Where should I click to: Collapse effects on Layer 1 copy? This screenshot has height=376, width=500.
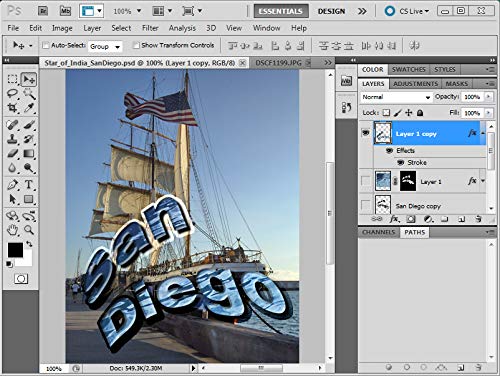(483, 133)
